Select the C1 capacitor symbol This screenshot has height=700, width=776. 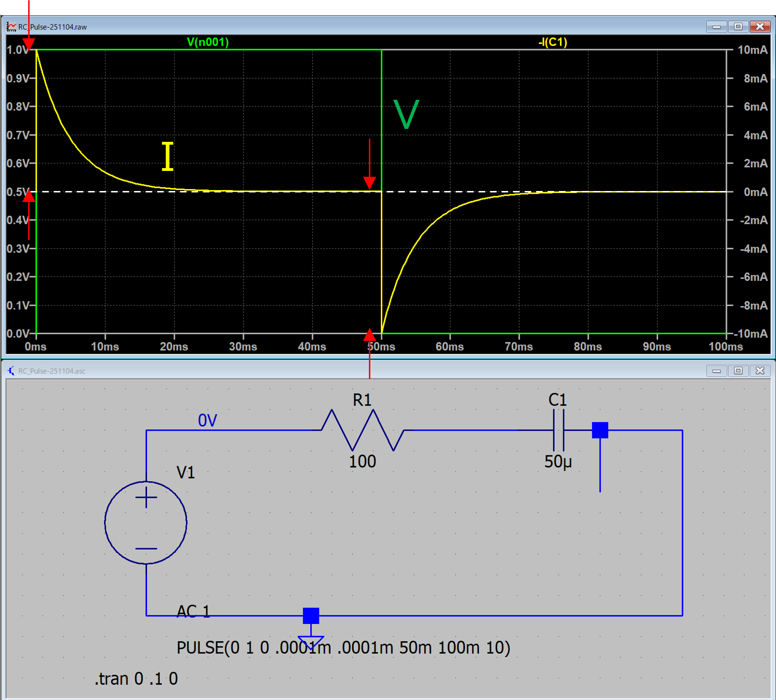558,430
